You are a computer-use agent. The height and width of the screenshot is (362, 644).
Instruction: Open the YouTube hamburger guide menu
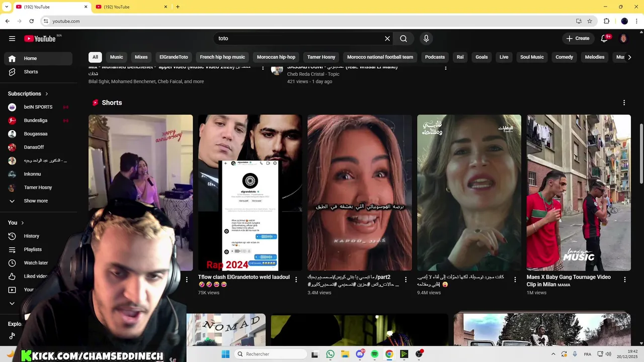pyautogui.click(x=12, y=39)
